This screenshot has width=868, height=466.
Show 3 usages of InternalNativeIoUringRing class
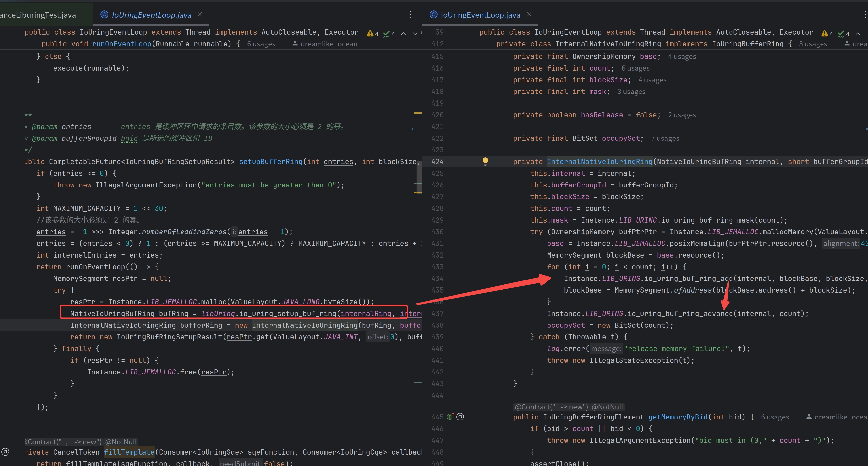813,44
